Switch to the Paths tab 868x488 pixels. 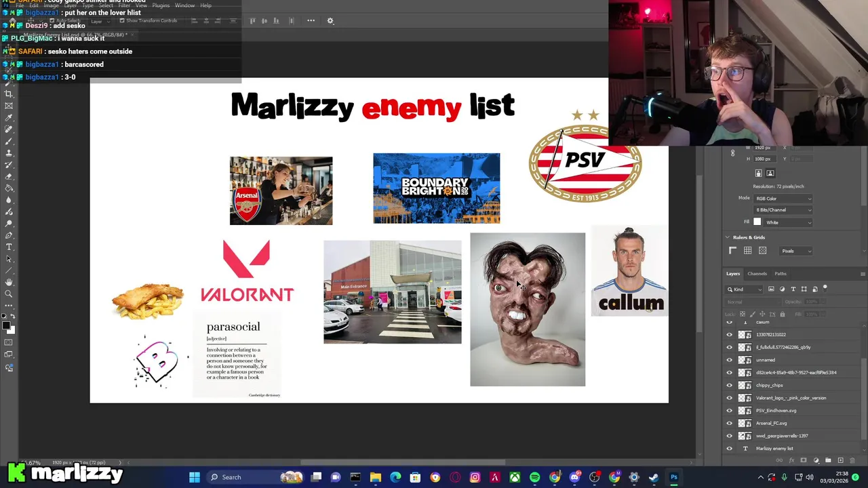tap(781, 274)
